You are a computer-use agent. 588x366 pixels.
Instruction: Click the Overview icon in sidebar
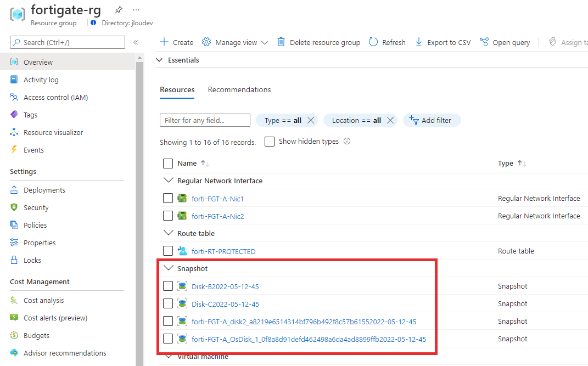[14, 62]
